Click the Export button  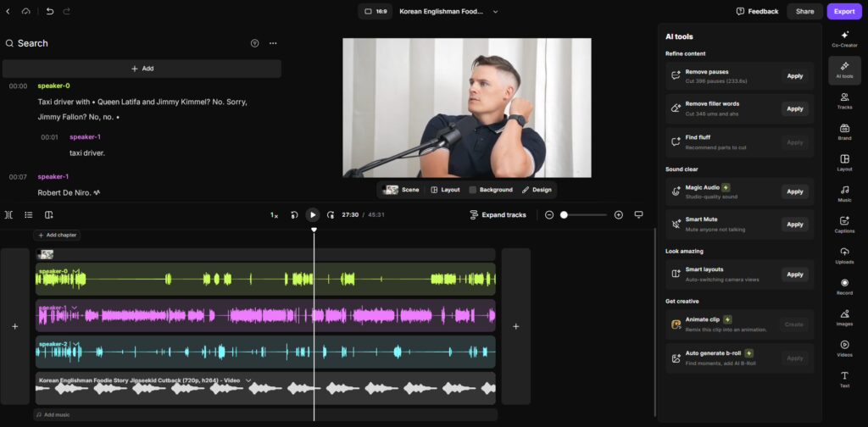pyautogui.click(x=844, y=11)
